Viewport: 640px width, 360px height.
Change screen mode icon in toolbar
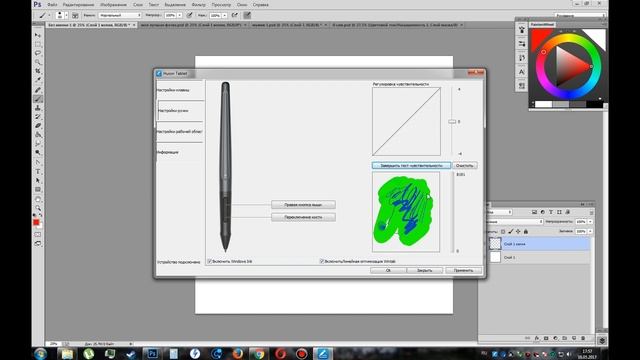[38, 244]
